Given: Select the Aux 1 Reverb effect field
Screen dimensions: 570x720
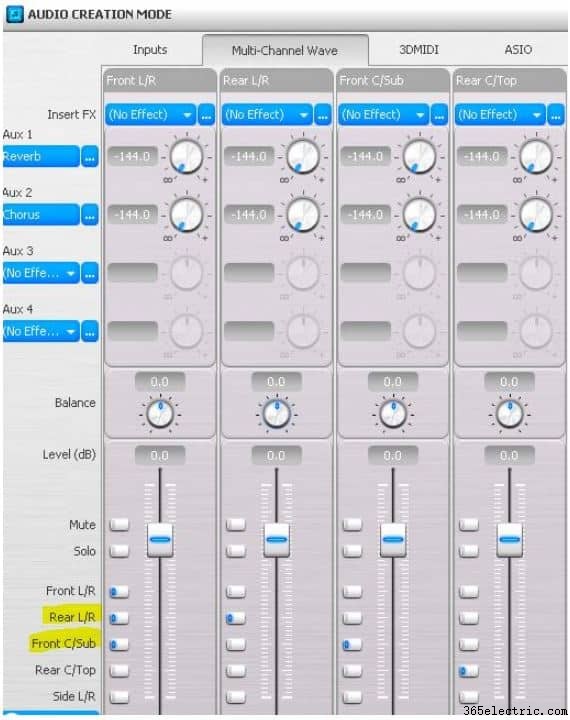Looking at the screenshot, I should coord(41,157).
